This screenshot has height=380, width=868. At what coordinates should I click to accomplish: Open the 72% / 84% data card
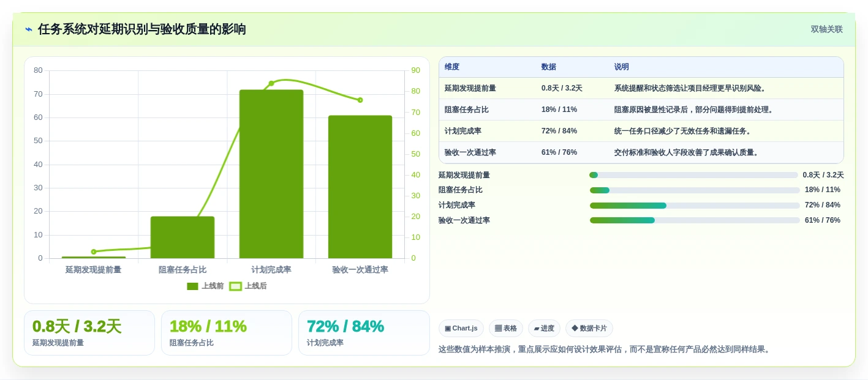coord(364,333)
